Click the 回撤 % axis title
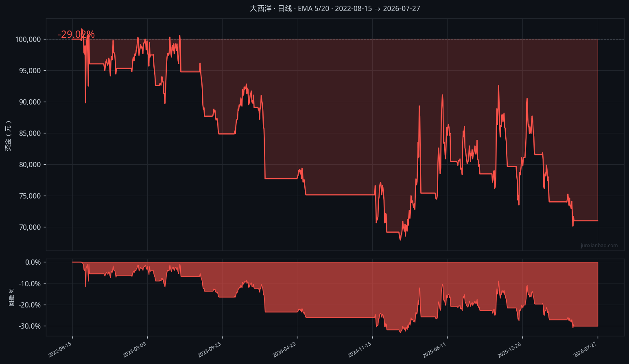The height and width of the screenshot is (364, 629). [x=11, y=297]
